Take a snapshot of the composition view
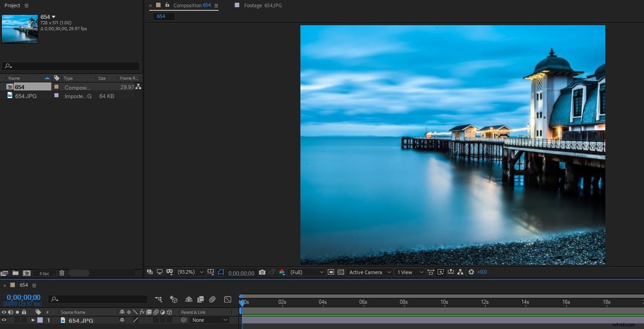The image size is (644, 329). (262, 272)
